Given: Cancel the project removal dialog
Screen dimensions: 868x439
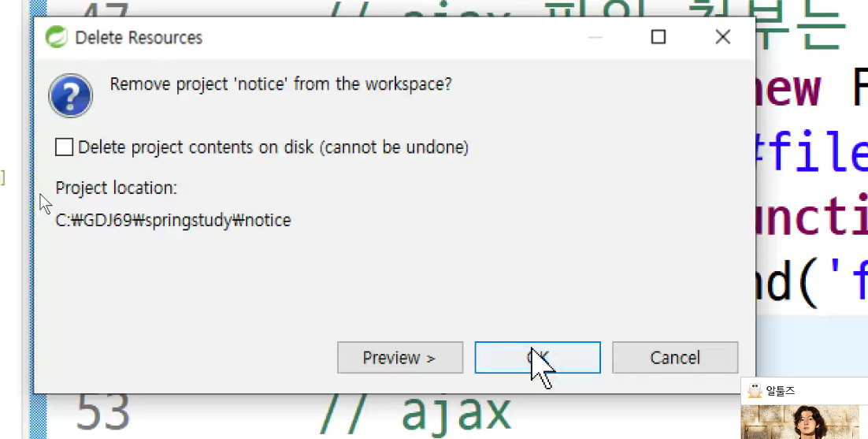Looking at the screenshot, I should [x=675, y=358].
